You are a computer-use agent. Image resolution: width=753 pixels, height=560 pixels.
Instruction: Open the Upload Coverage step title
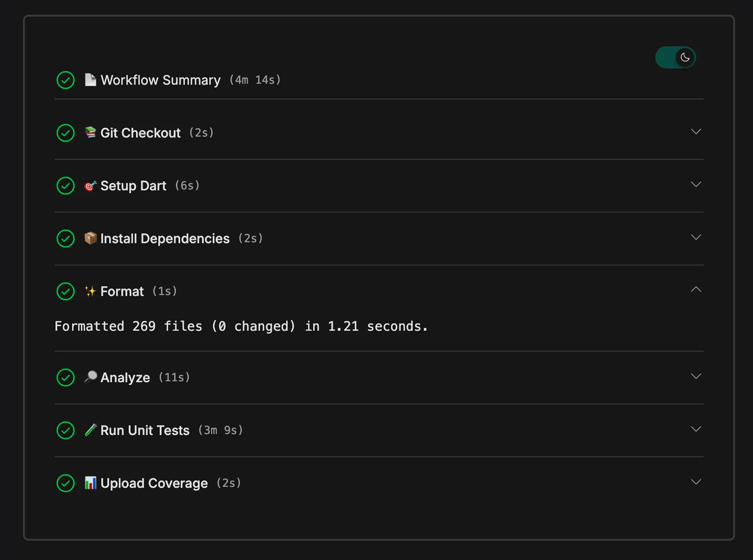click(154, 483)
